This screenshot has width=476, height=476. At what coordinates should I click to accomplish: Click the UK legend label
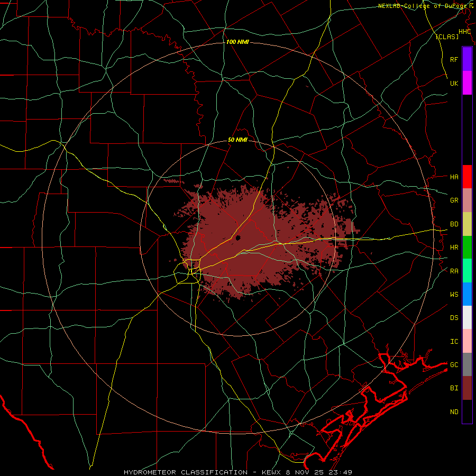pos(454,84)
